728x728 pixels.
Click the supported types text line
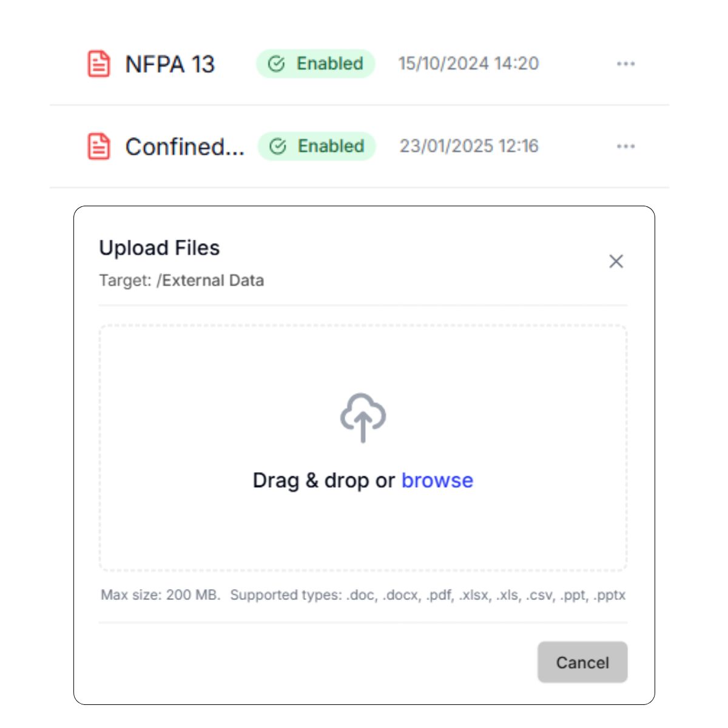point(428,595)
